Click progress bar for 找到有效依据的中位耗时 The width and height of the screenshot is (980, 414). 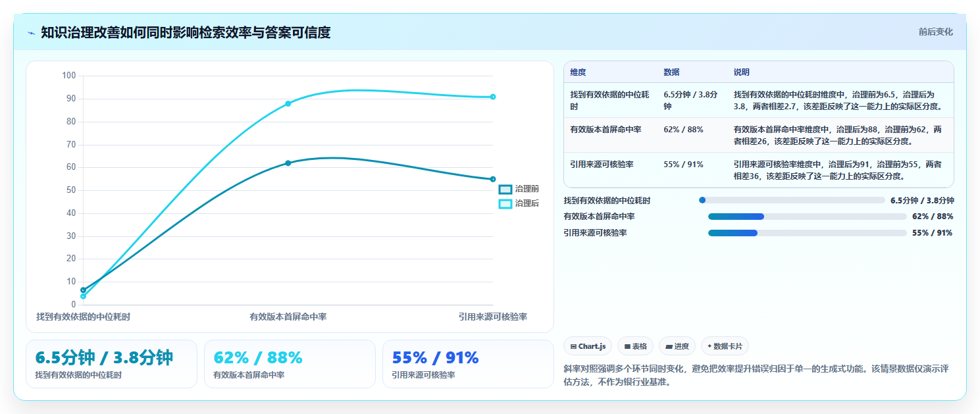(792, 200)
